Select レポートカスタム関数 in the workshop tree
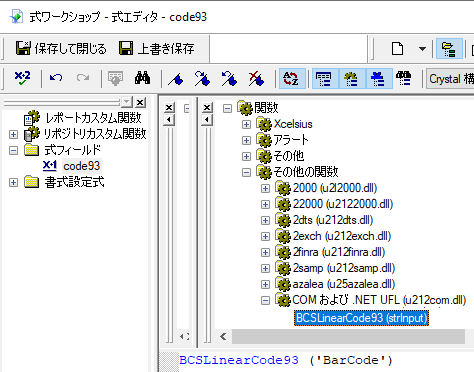Screen dimensions: 474x372 93,118
